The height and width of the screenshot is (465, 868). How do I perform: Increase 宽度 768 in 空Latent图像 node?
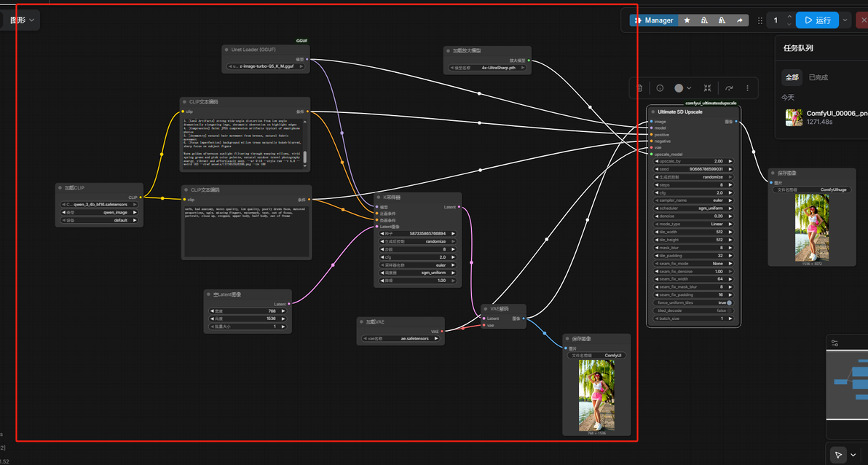pos(283,311)
